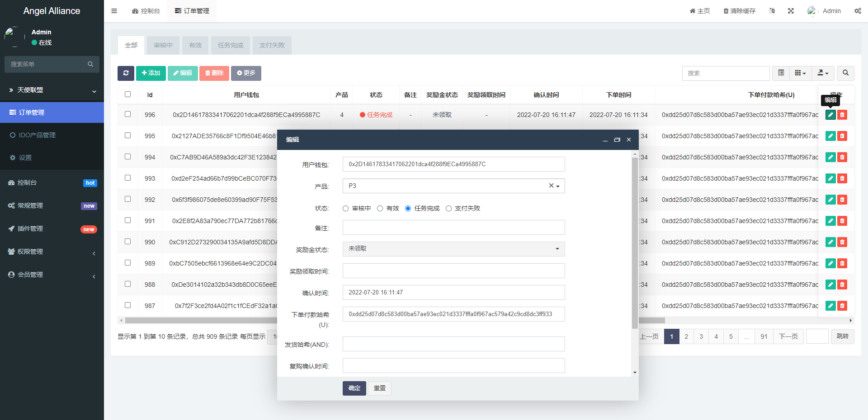Viewport: 868px width, 420px height.
Task: Switch to the 任务完成 tab
Action: [231, 45]
